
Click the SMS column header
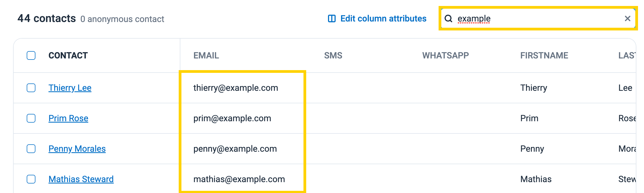(x=333, y=55)
